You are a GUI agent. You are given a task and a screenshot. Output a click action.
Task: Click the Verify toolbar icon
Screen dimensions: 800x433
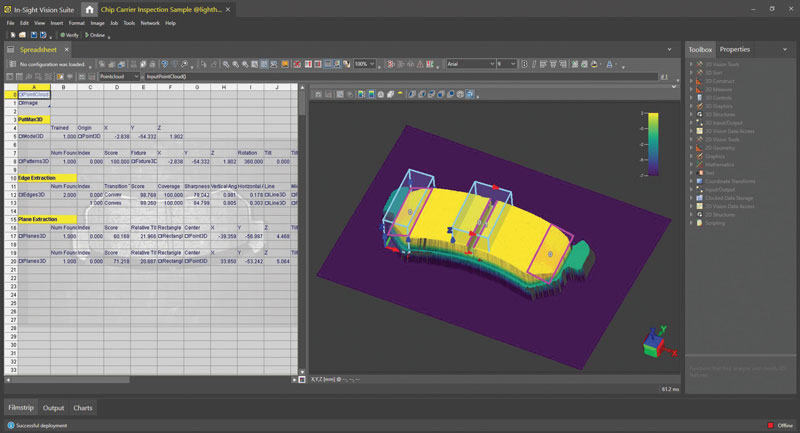69,35
